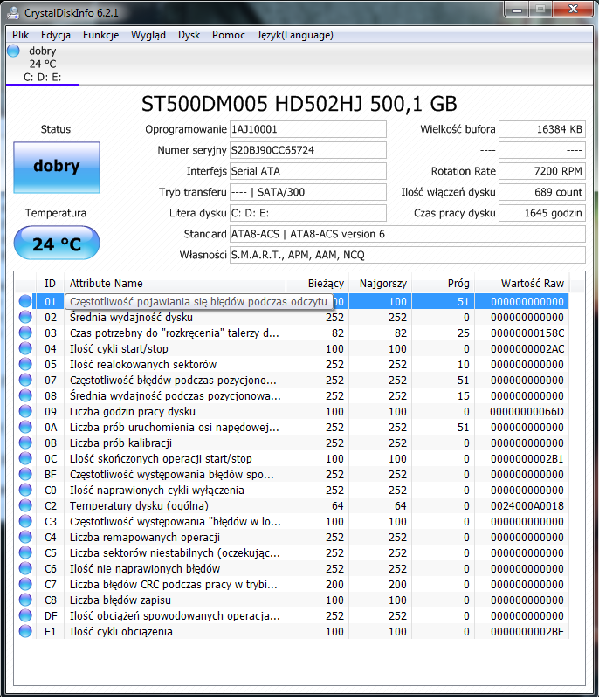Select row 'Temperatury dysku (ogólna)'
The width and height of the screenshot is (599, 700).
(293, 506)
